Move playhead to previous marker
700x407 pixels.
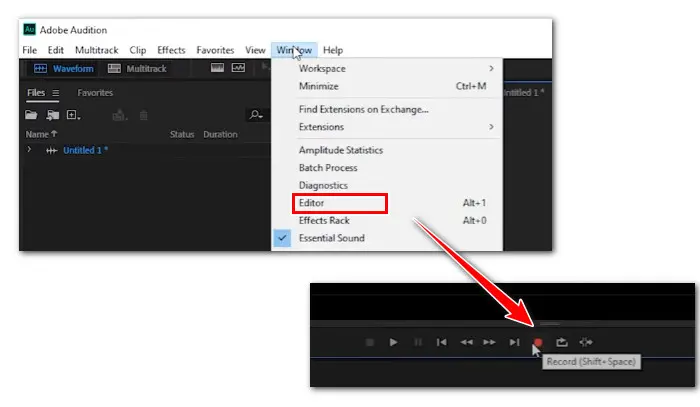[442, 342]
